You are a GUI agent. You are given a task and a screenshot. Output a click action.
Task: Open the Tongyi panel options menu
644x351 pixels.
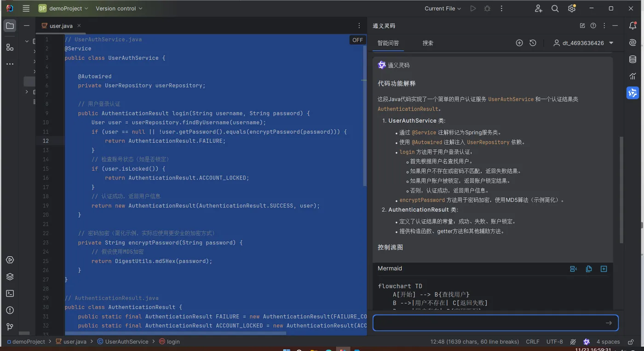tap(604, 26)
